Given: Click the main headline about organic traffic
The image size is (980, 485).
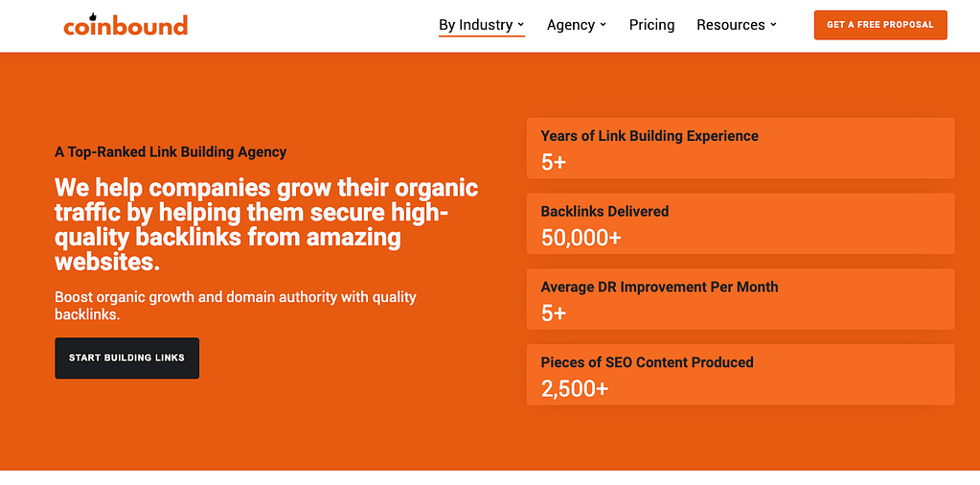Looking at the screenshot, I should [x=266, y=223].
